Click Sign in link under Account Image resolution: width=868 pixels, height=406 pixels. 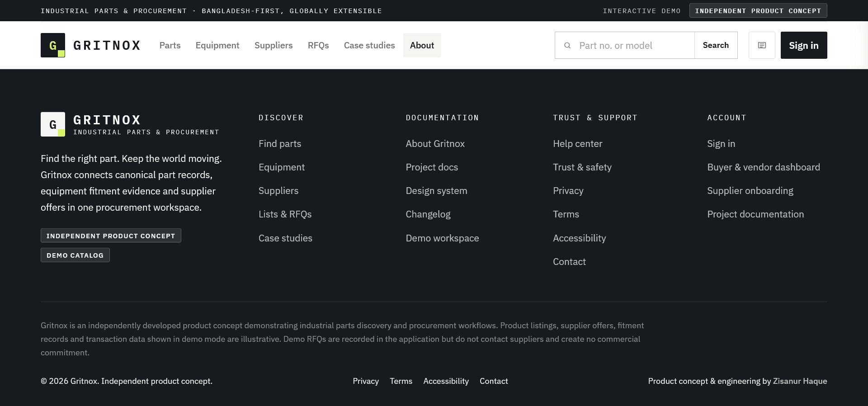722,144
